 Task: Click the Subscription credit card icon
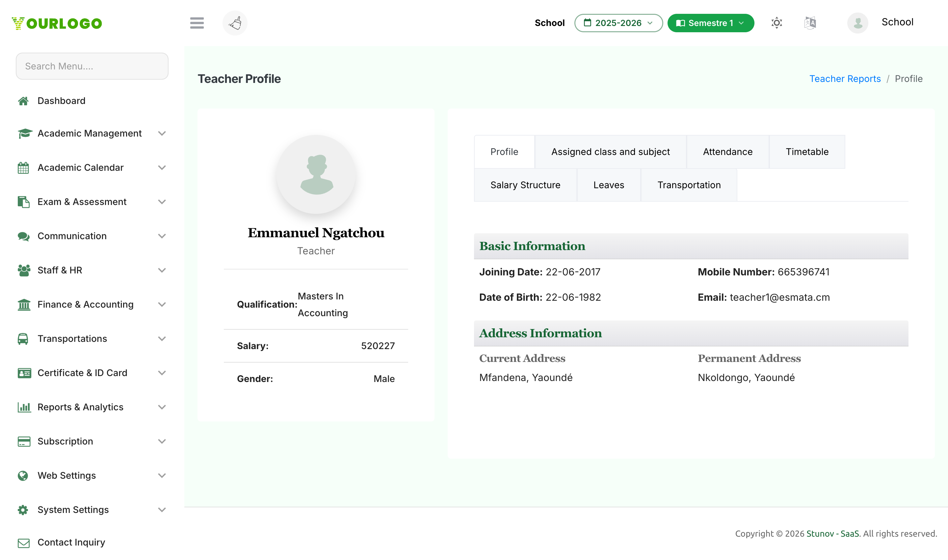click(x=24, y=442)
